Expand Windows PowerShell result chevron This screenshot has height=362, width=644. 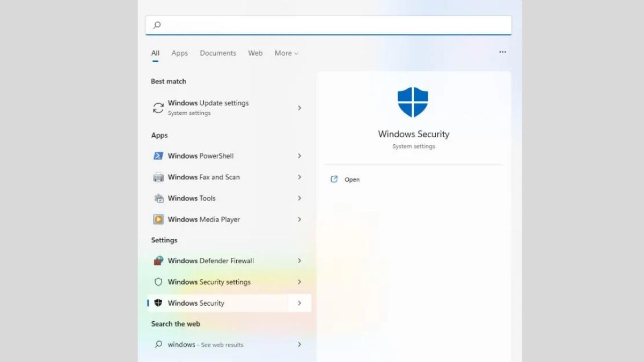click(x=299, y=156)
